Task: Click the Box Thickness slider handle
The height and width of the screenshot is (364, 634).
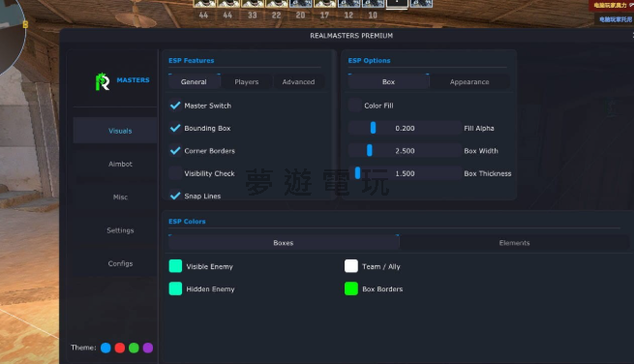Action: 357,173
